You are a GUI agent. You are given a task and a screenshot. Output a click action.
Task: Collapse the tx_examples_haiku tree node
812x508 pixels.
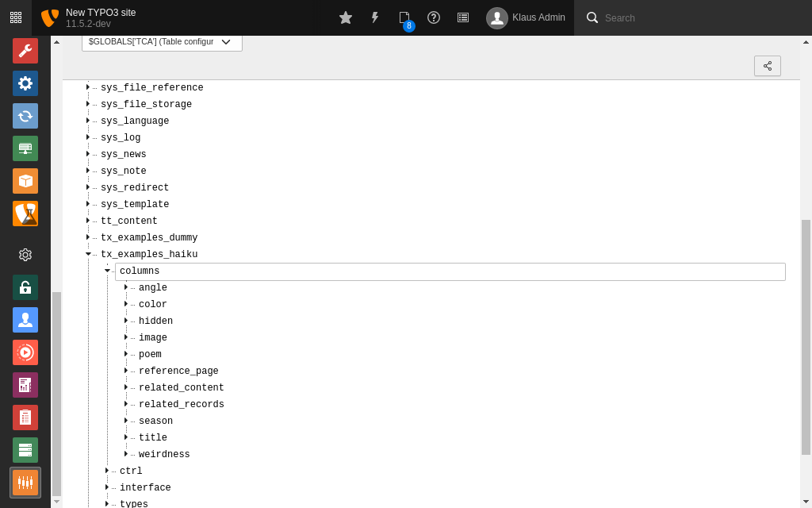tap(88, 255)
